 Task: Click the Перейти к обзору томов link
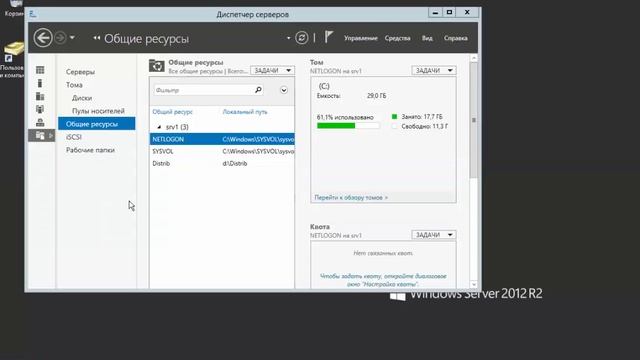coord(351,198)
